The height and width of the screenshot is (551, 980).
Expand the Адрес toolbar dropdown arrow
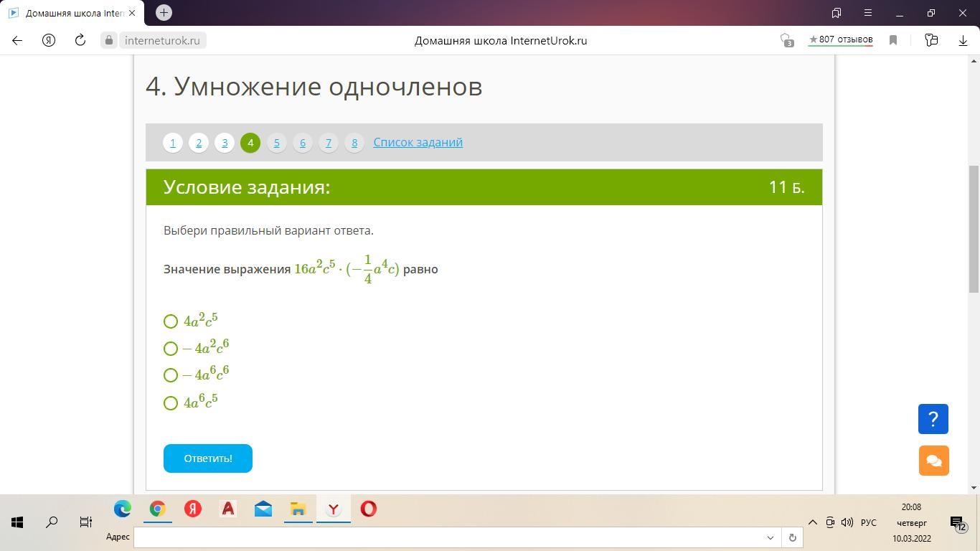(x=771, y=537)
